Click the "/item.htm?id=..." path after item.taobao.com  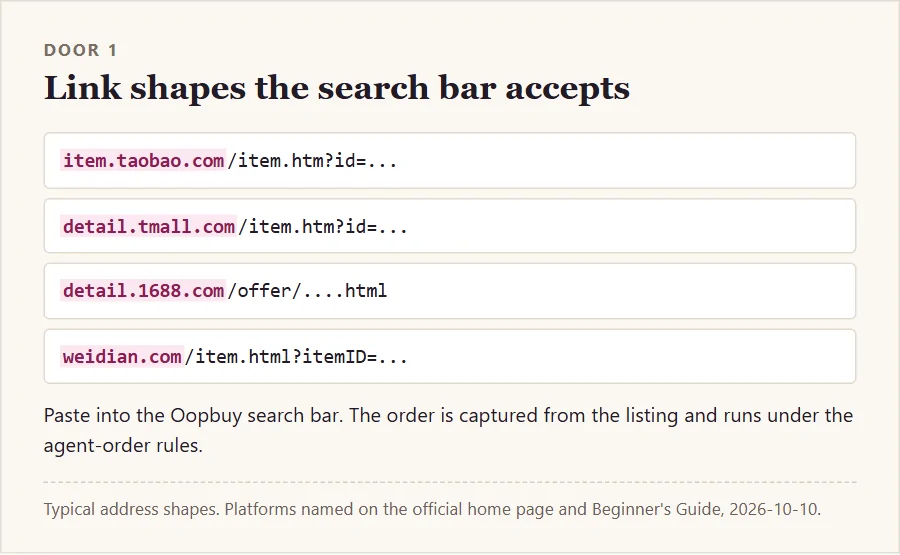(x=312, y=161)
